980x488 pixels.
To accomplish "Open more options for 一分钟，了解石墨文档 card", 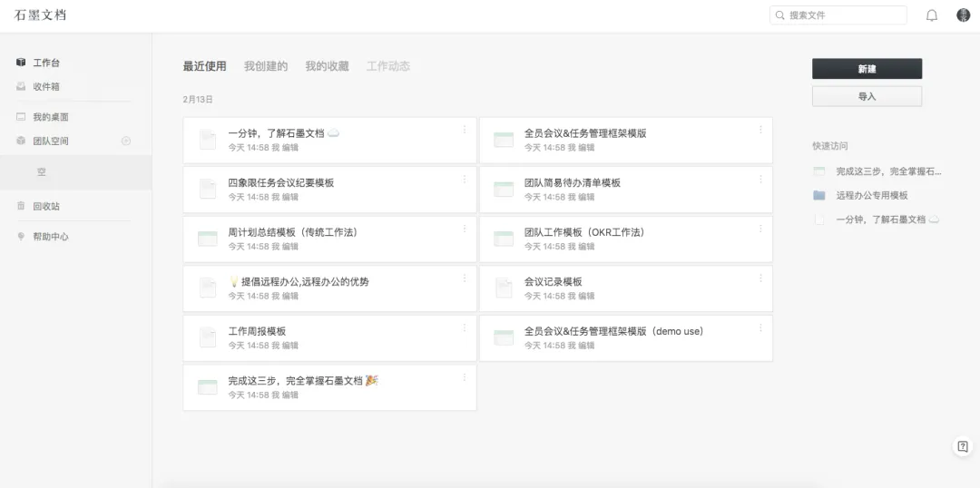I will click(465, 130).
